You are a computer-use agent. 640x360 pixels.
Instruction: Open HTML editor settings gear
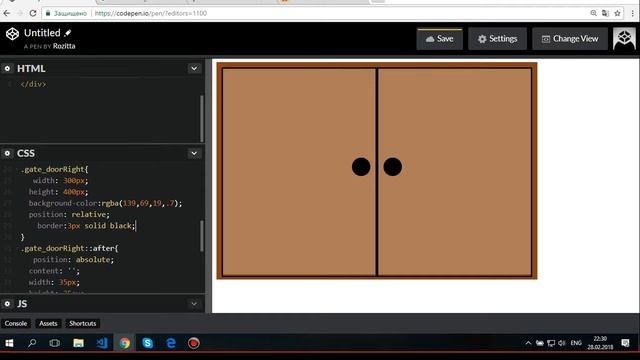click(x=7, y=69)
